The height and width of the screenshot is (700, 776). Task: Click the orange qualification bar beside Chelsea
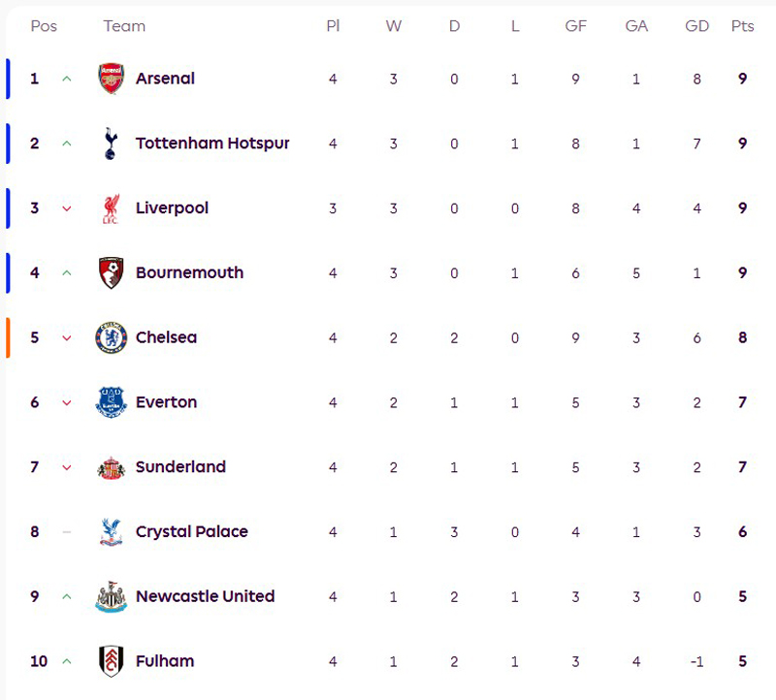point(8,337)
